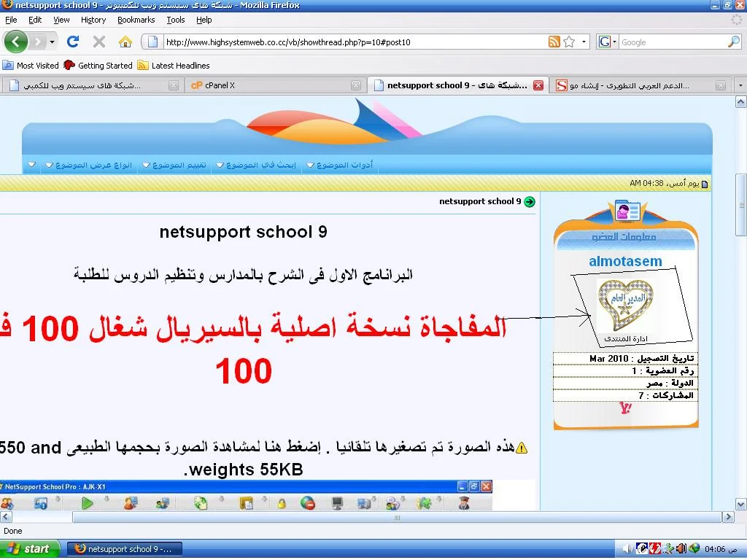This screenshot has width=747, height=560.
Task: Click the Firefox Reload page icon
Action: [x=73, y=42]
